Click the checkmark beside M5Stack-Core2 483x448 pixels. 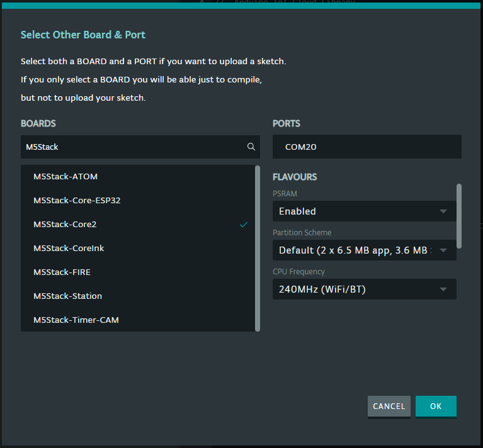pos(244,225)
